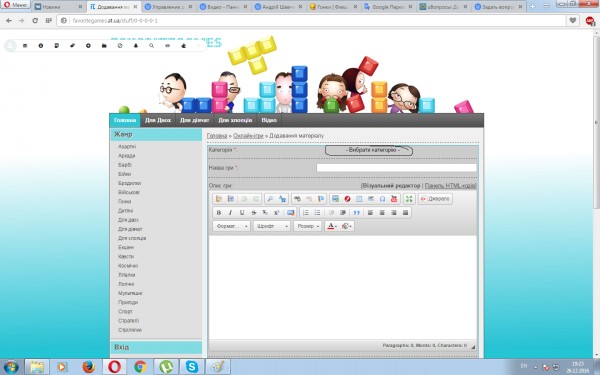Open the Find magnifier tool in editor
The image size is (600, 375).
tap(270, 199)
